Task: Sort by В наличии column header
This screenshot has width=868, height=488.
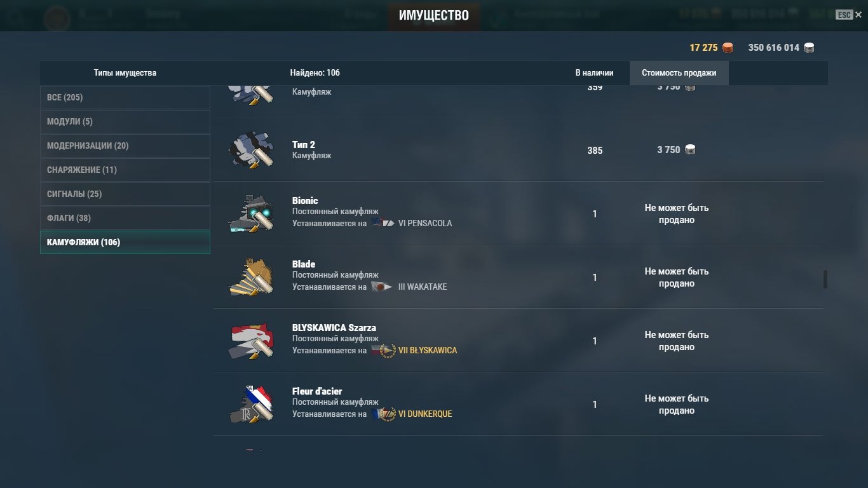Action: coord(594,73)
